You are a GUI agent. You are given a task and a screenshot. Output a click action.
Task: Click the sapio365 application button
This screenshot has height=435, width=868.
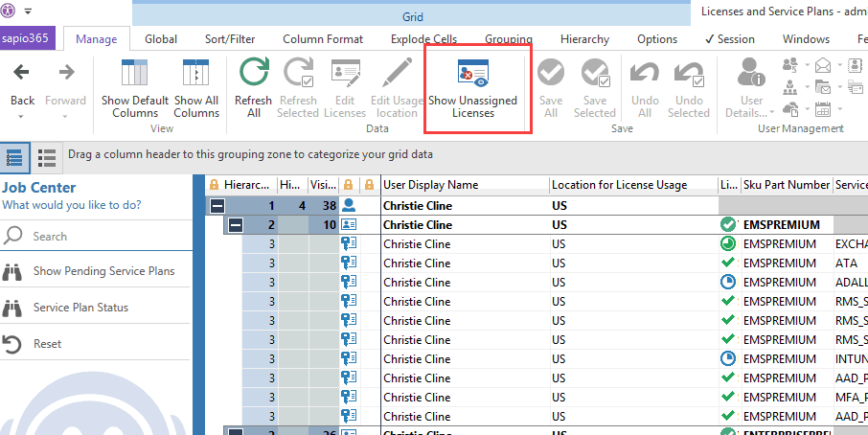pyautogui.click(x=28, y=39)
